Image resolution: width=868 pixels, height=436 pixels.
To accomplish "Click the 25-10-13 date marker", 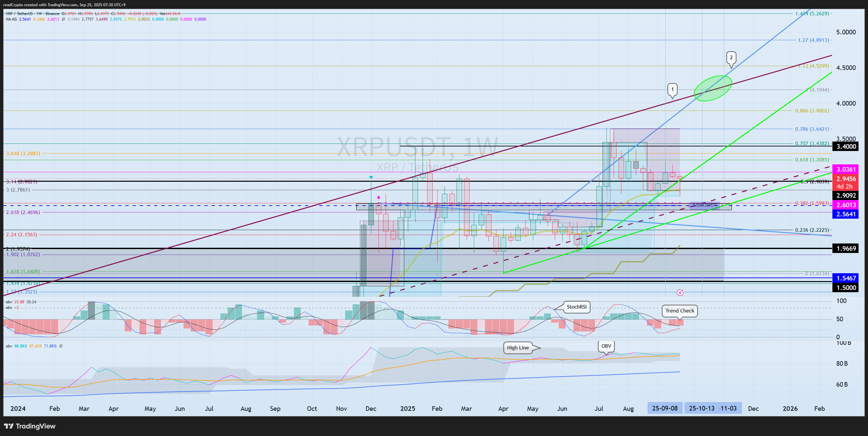I will (x=701, y=408).
